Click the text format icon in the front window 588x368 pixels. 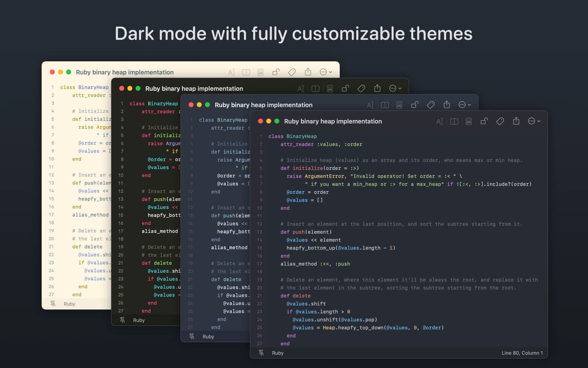(x=440, y=121)
